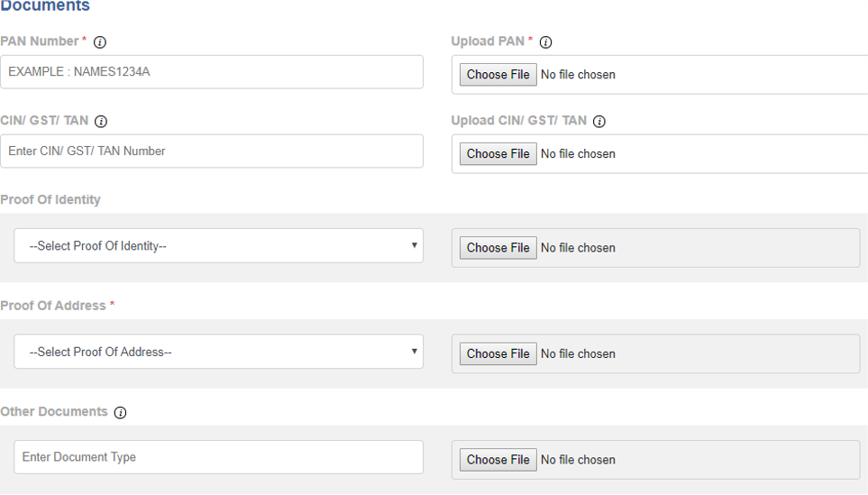Choose File for Other Documents
The width and height of the screenshot is (868, 495).
(x=498, y=460)
